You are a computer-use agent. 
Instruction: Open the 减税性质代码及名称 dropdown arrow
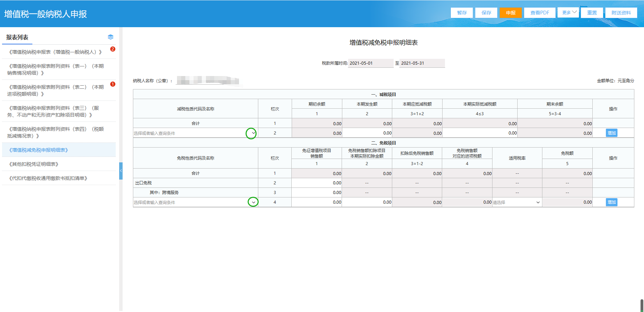(253, 133)
